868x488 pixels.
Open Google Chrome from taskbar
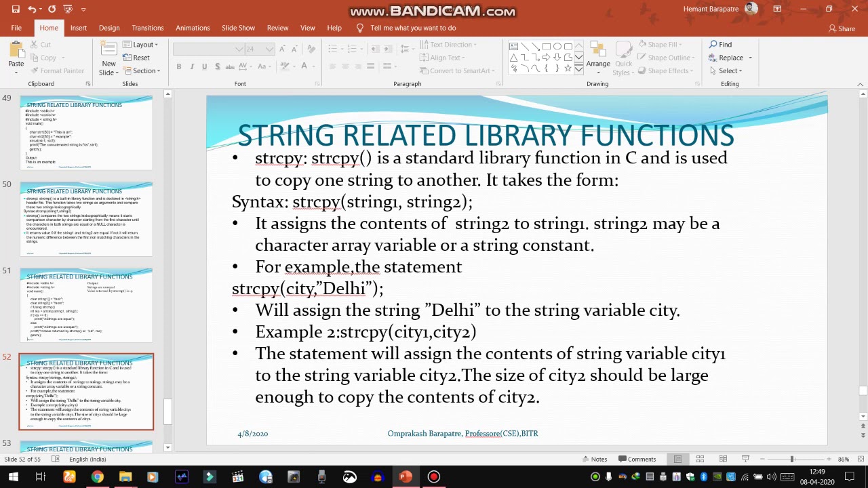[97, 476]
